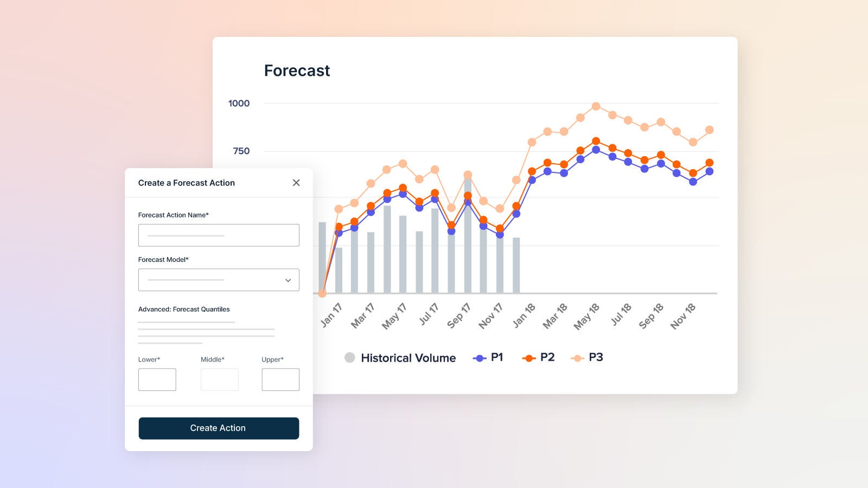Click the Forecast Action Name input field

[219, 235]
